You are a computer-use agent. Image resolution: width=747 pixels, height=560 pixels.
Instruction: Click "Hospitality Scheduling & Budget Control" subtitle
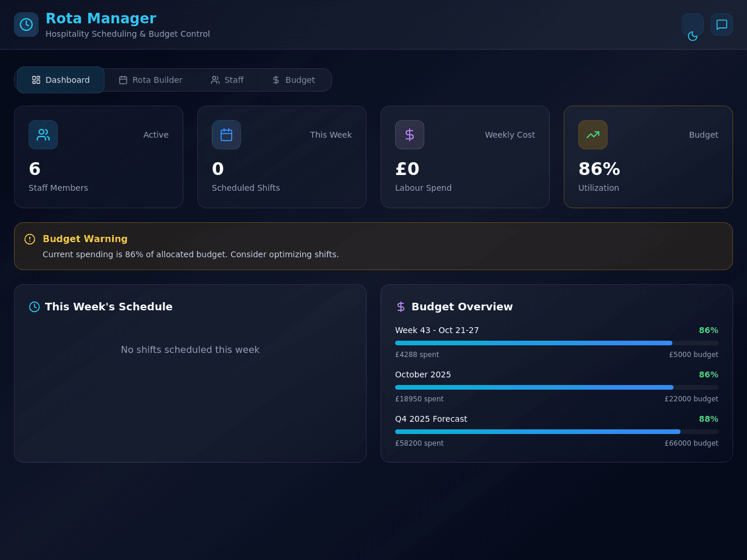click(x=128, y=34)
